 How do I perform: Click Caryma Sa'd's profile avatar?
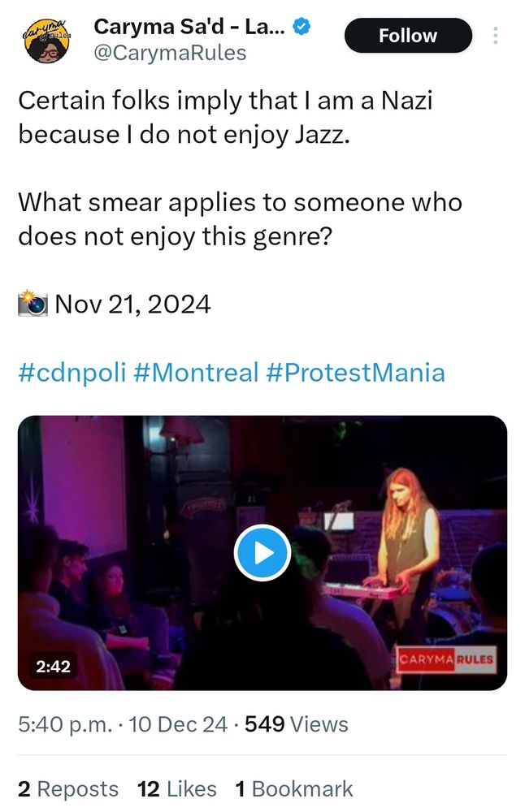[45, 36]
